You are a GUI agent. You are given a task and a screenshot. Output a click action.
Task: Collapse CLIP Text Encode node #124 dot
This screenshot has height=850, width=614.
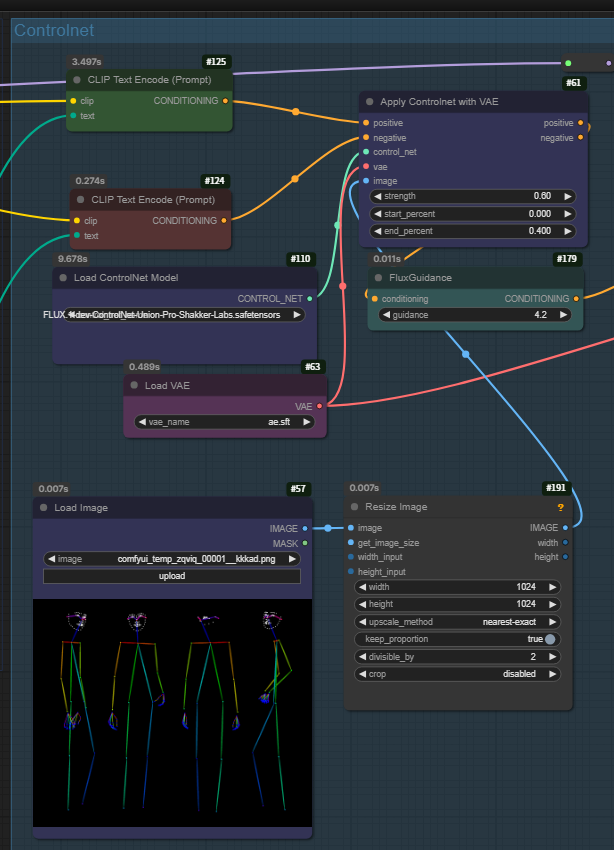click(80, 199)
